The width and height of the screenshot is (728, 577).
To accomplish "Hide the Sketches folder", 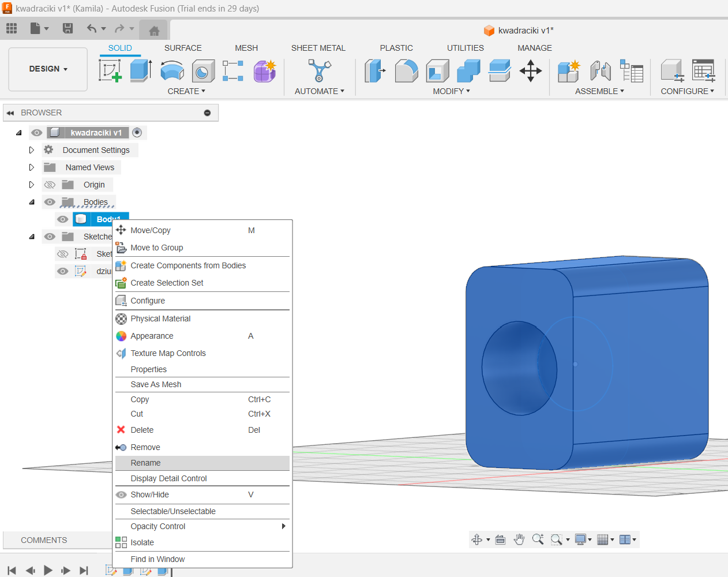I will coord(50,237).
